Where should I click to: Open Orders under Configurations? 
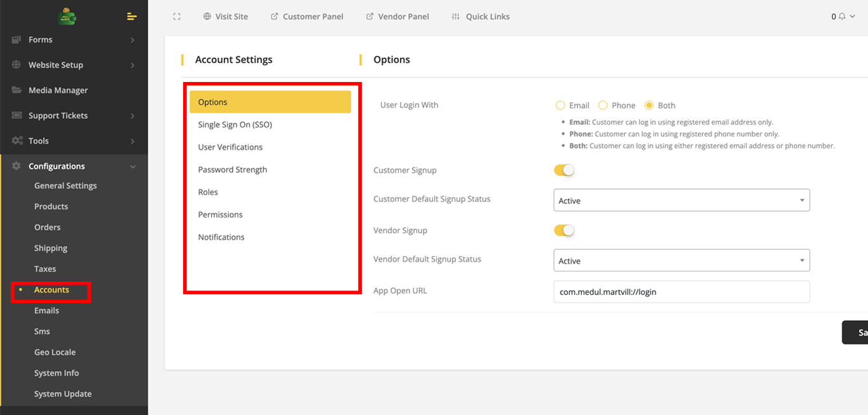pyautogui.click(x=48, y=227)
